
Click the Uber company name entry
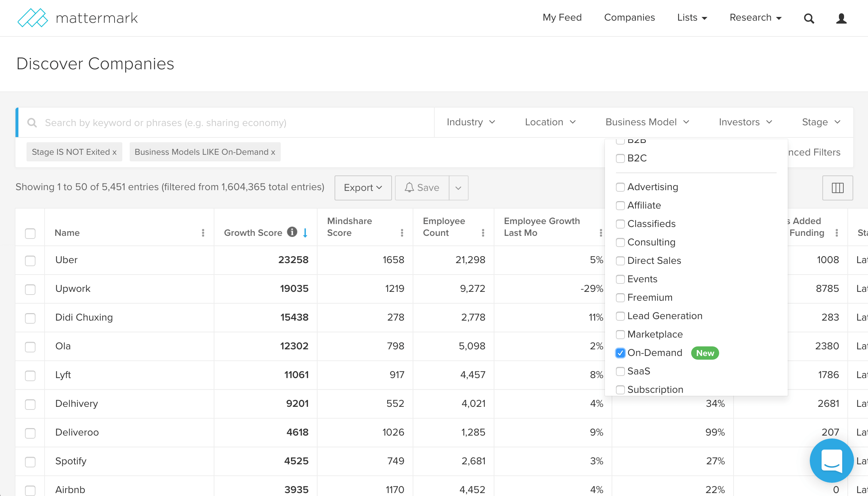click(66, 259)
